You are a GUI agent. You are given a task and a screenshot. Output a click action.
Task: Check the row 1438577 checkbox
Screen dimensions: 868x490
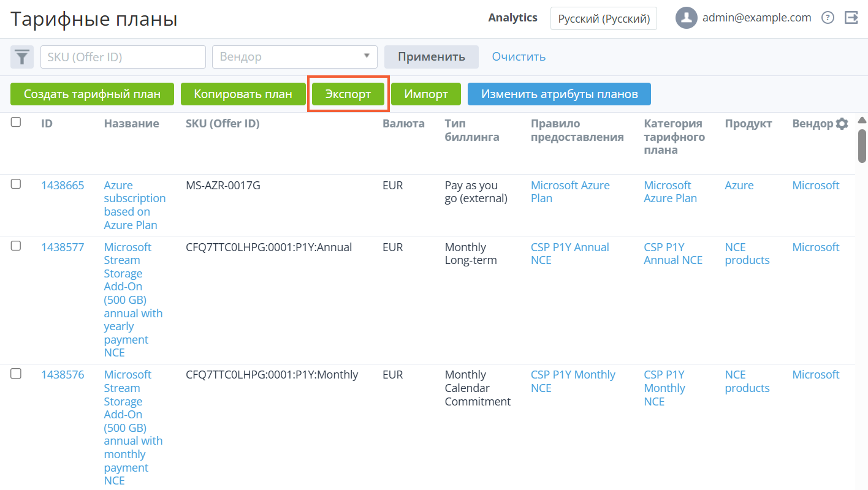tap(16, 246)
